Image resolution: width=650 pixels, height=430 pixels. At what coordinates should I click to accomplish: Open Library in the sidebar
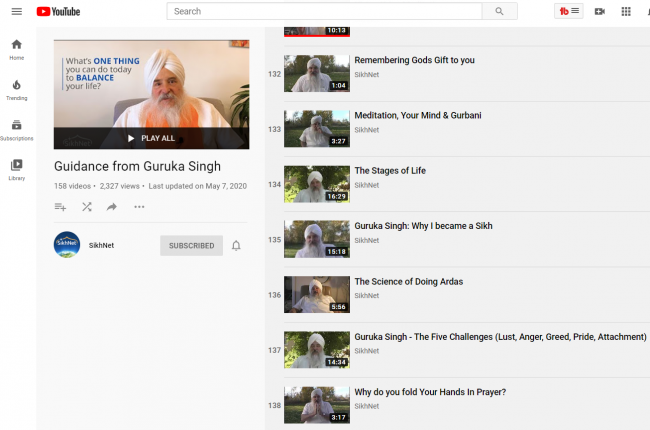click(x=16, y=169)
